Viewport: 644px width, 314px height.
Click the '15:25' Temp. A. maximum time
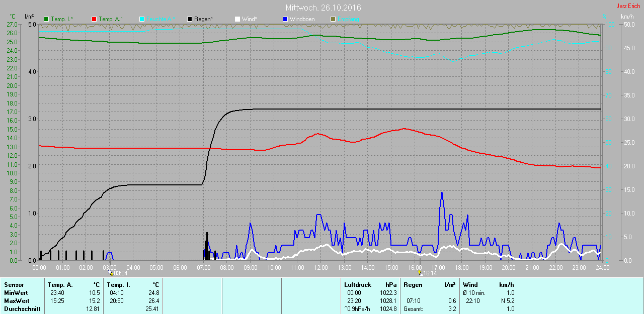tap(57, 301)
